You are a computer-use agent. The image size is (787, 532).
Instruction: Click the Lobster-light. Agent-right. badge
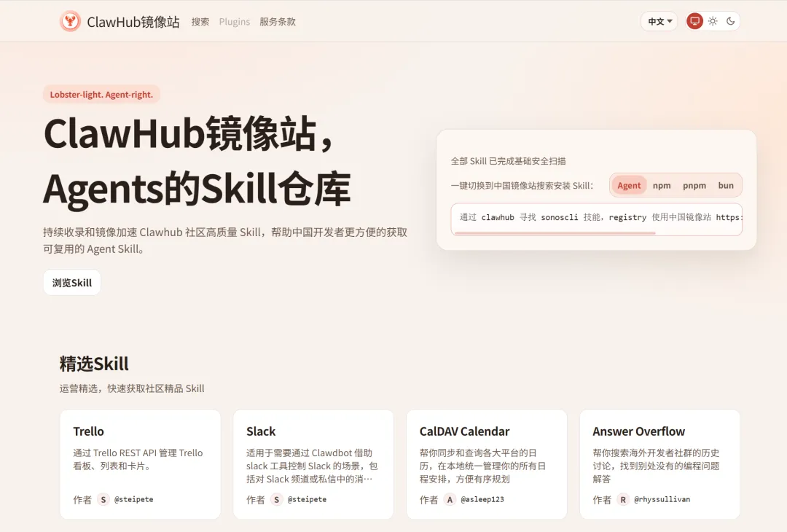coord(101,94)
